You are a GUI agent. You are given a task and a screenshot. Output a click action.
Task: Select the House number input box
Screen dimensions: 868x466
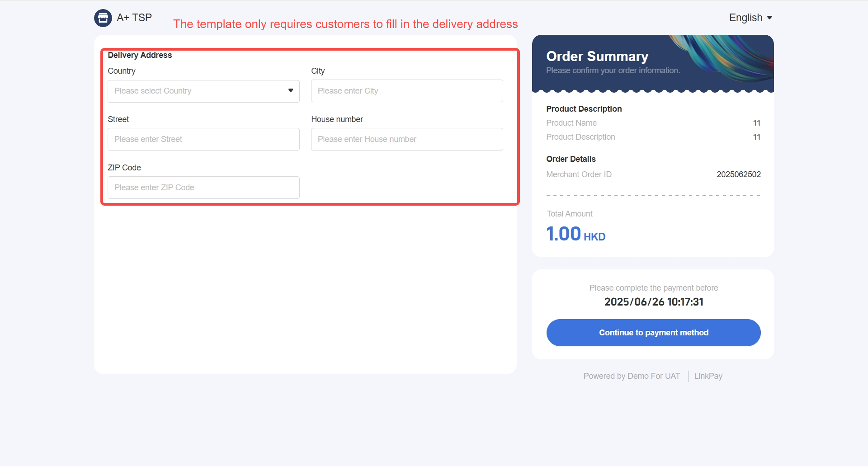407,139
